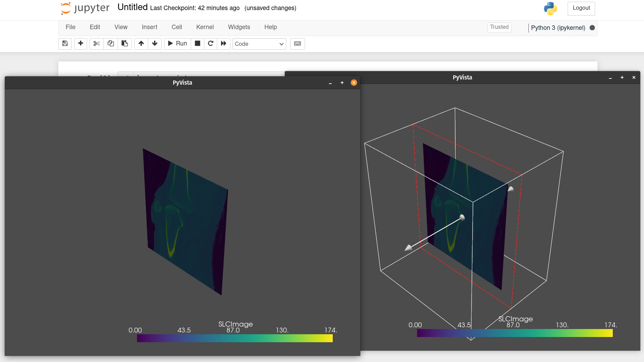Screen dimensions: 644x362
Task: Insert a new cell below
Action: 80,44
